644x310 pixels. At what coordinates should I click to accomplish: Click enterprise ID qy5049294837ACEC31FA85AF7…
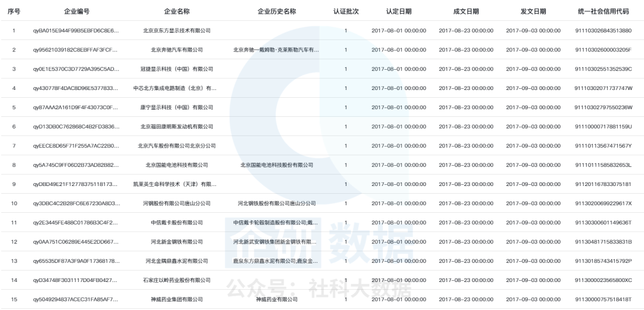(77, 299)
